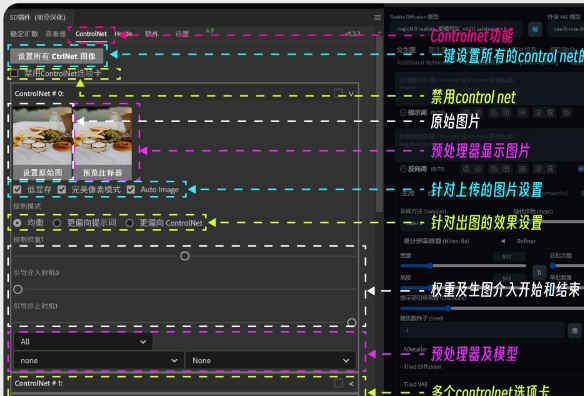Toggle the 禁用ControlNet选项卡 checkbox

14,73
